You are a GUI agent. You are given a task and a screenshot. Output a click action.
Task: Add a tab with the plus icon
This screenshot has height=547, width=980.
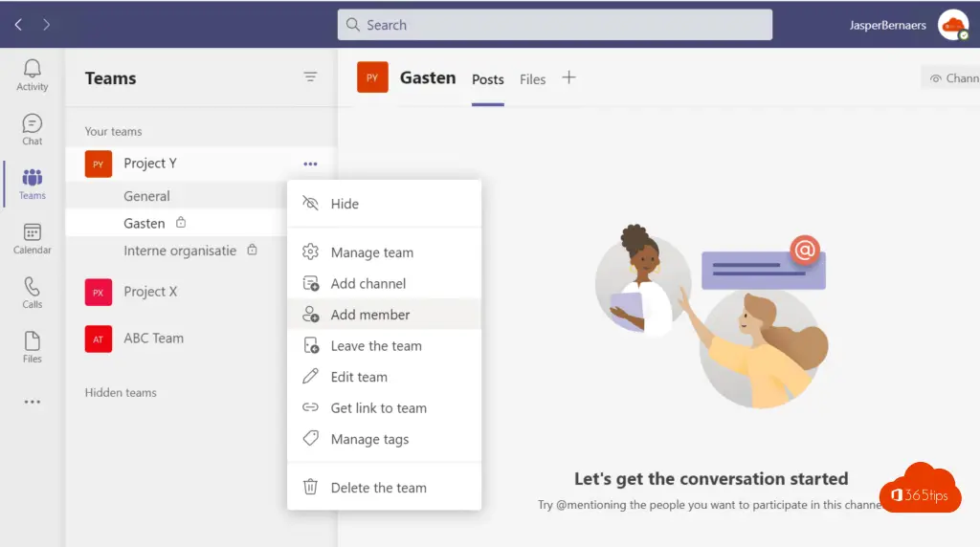[x=568, y=78]
